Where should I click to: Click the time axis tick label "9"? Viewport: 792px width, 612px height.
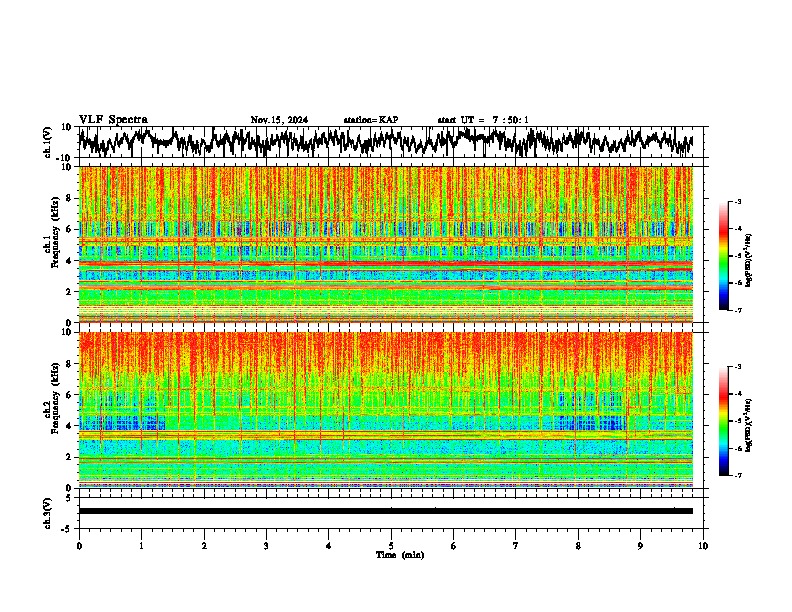click(x=640, y=546)
